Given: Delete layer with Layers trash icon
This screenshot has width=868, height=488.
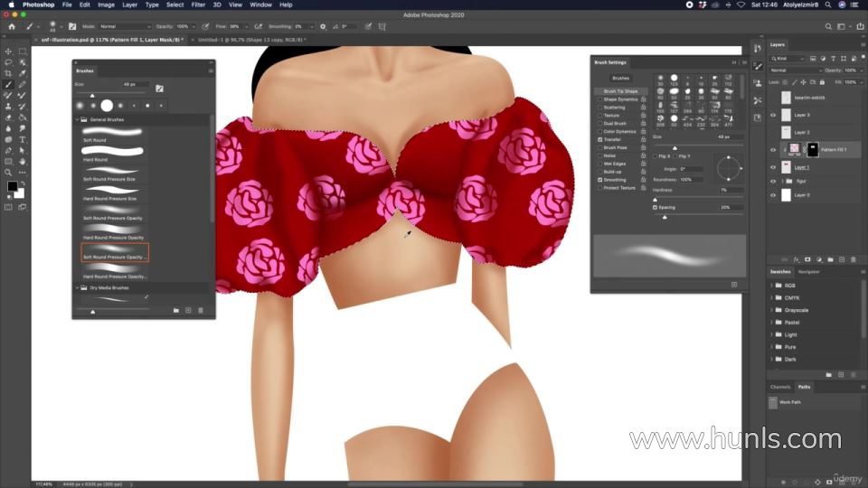Looking at the screenshot, I should point(853,259).
